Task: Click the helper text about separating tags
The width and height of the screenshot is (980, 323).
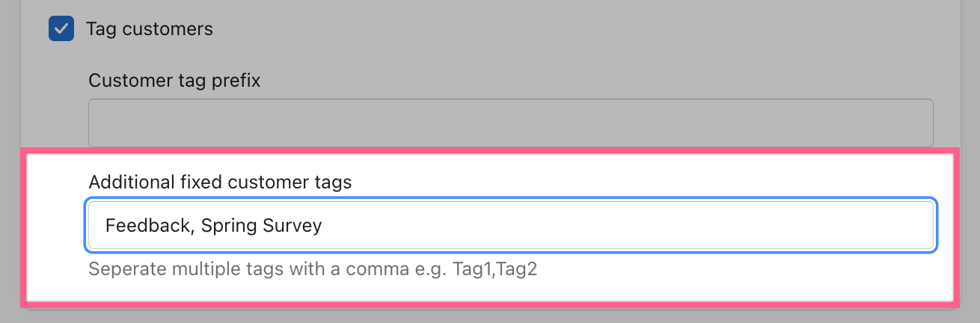Action: [313, 269]
